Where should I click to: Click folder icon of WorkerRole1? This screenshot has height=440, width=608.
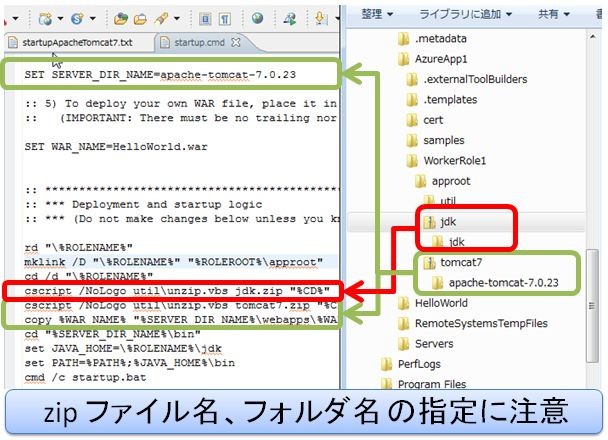[412, 160]
